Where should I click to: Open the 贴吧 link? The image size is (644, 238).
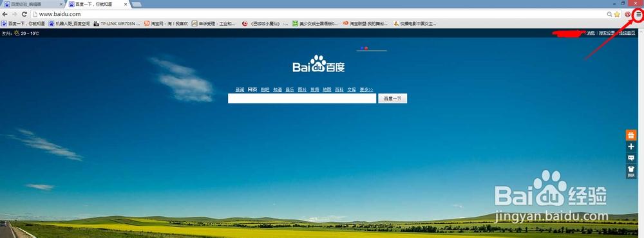(265, 89)
